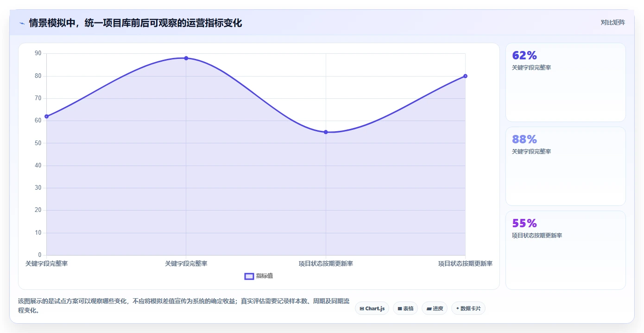644x333 pixels.
Task: Click 关键字段完整率 label under the 62% value
Action: 531,68
